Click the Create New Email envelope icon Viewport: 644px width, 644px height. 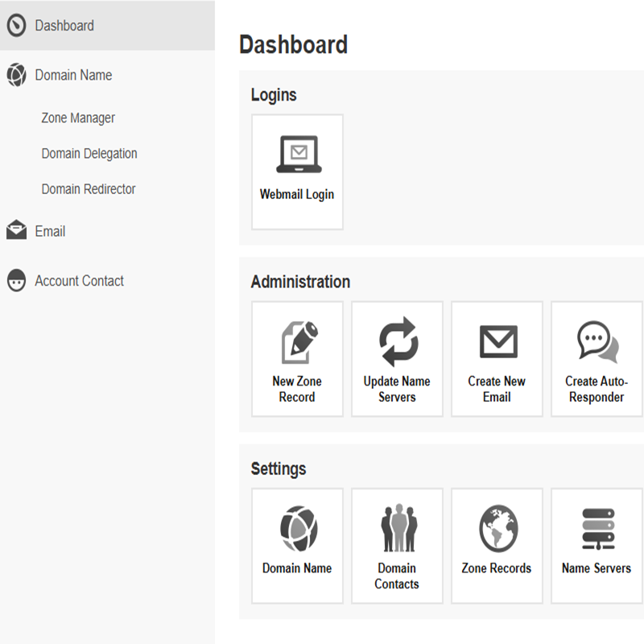click(x=497, y=342)
